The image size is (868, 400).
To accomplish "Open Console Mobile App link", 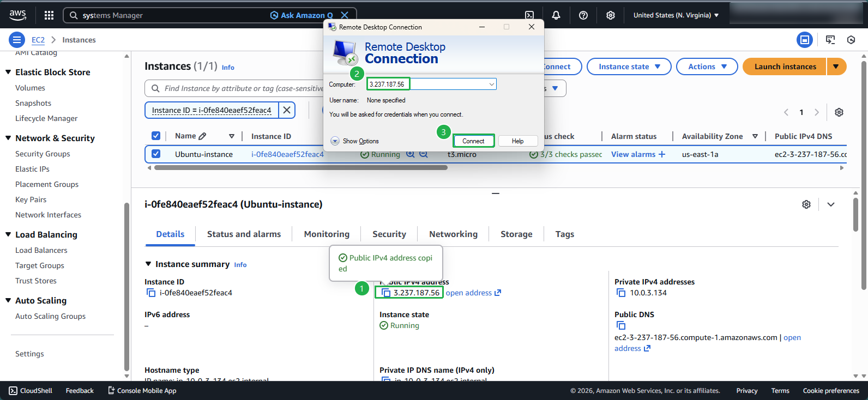I will click(142, 391).
